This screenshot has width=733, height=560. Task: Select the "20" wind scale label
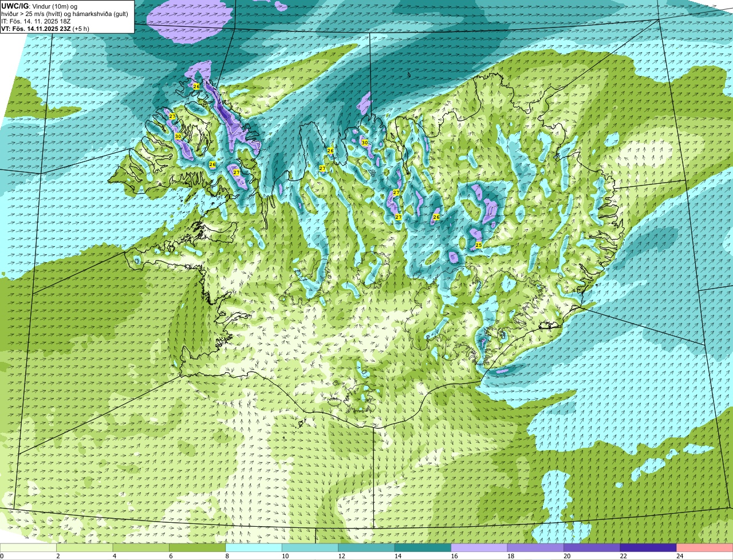pos(567,556)
